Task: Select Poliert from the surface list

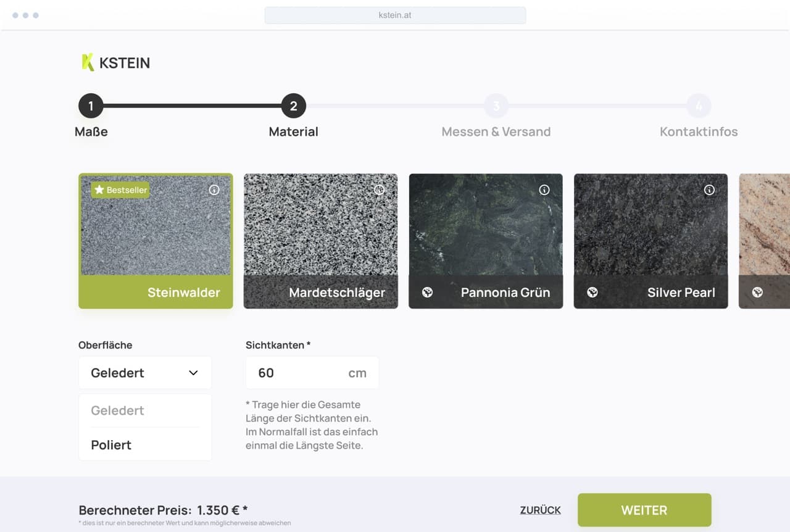Action: [x=111, y=445]
